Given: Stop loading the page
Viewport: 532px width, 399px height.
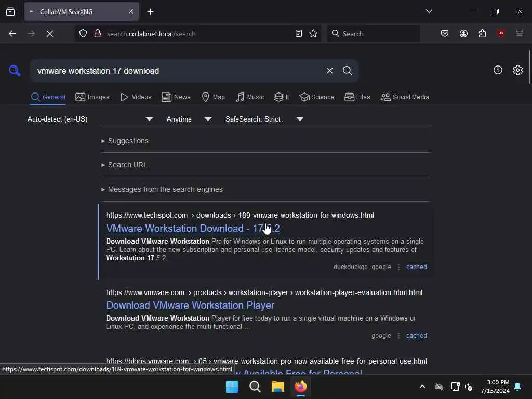Looking at the screenshot, I should tap(50, 34).
